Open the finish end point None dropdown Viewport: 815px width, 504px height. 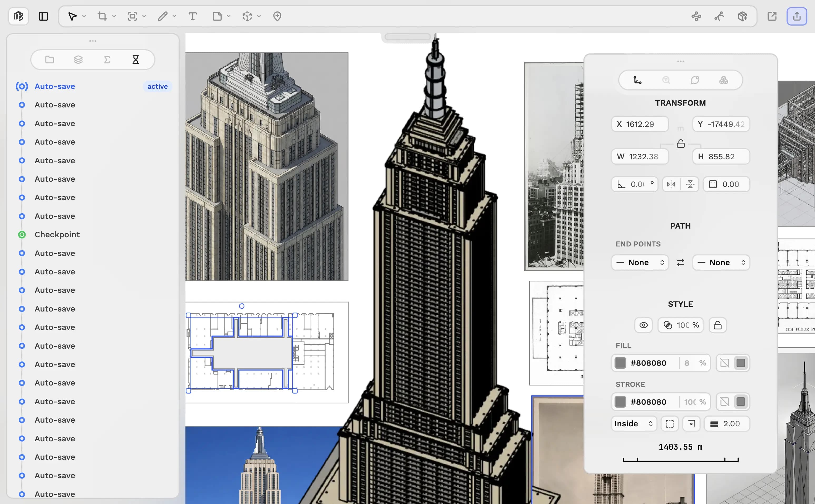point(721,263)
